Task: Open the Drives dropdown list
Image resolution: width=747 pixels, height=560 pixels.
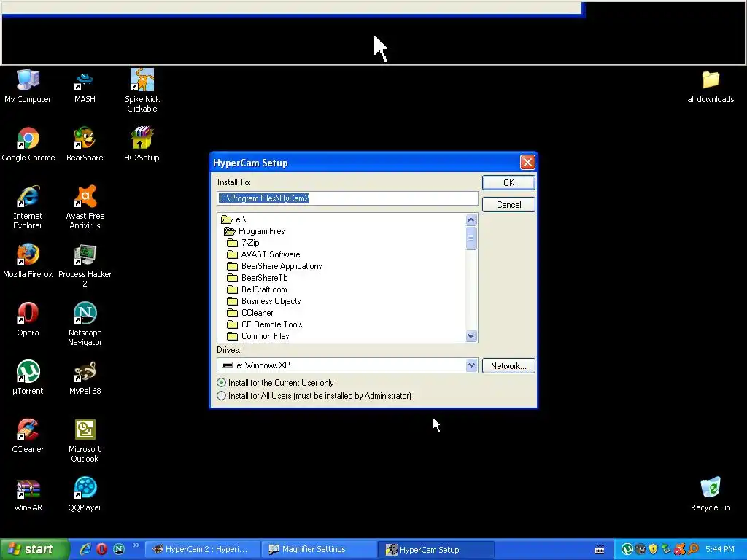Action: (471, 365)
